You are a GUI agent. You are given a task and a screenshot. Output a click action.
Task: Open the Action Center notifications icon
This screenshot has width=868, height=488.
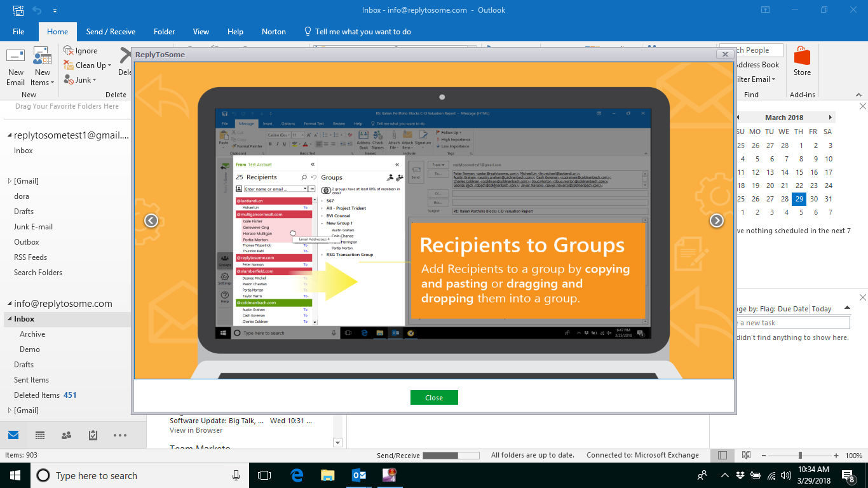pyautogui.click(x=848, y=475)
